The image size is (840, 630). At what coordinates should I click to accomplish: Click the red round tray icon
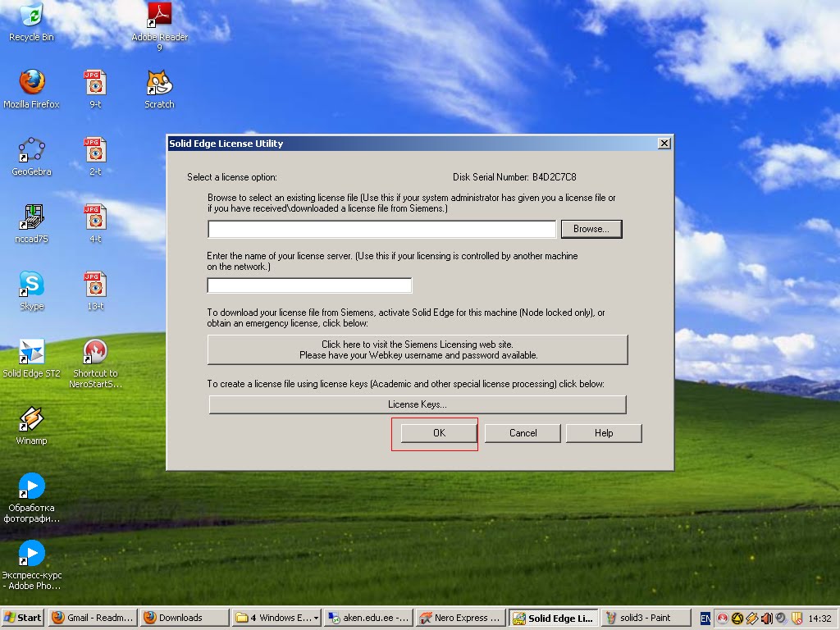coord(723,619)
